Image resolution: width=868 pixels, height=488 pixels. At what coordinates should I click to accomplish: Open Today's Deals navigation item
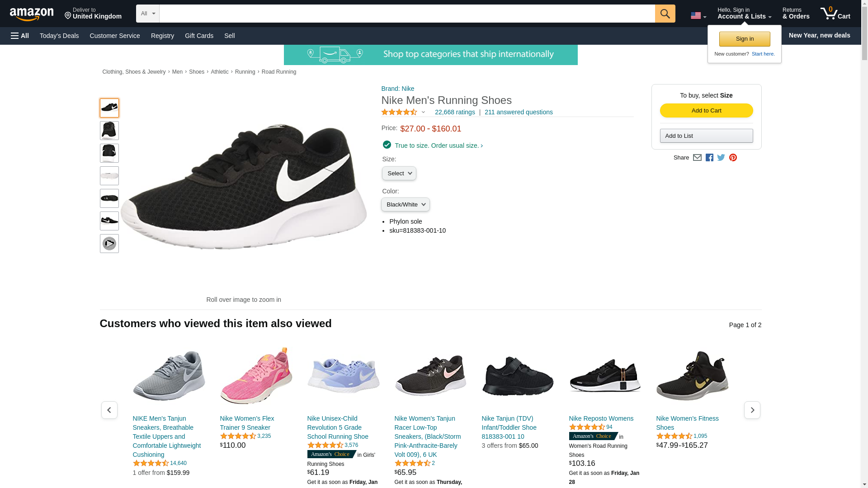[59, 36]
